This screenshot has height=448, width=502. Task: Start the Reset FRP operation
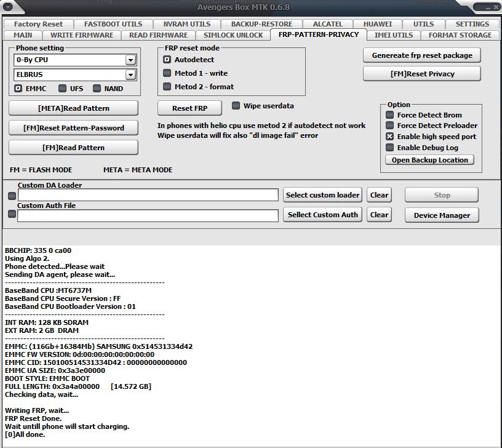(189, 108)
